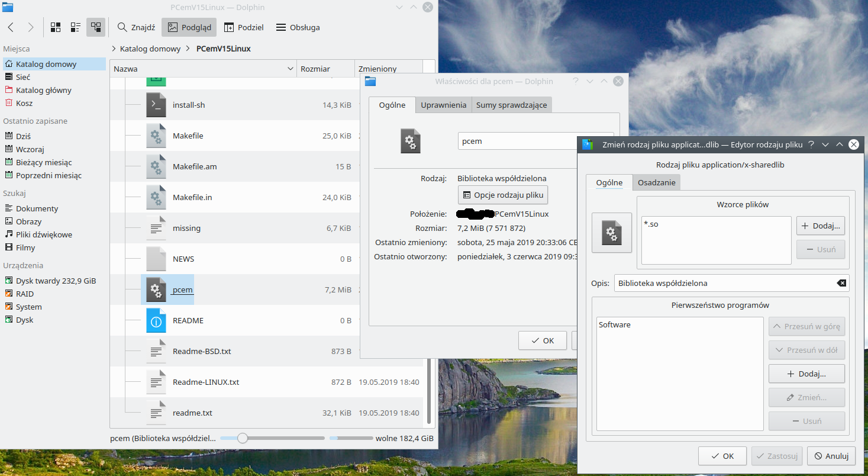
Task: Click breadcrumb arrow before Katalog domowy
Action: pyautogui.click(x=114, y=49)
